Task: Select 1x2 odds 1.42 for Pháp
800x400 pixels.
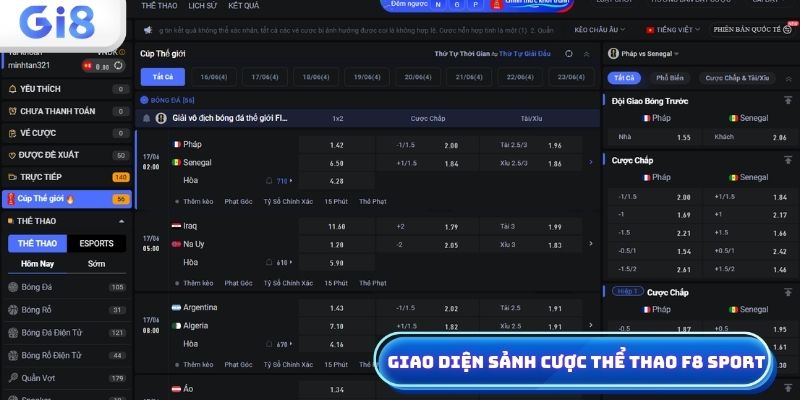Action: pyautogui.click(x=337, y=145)
